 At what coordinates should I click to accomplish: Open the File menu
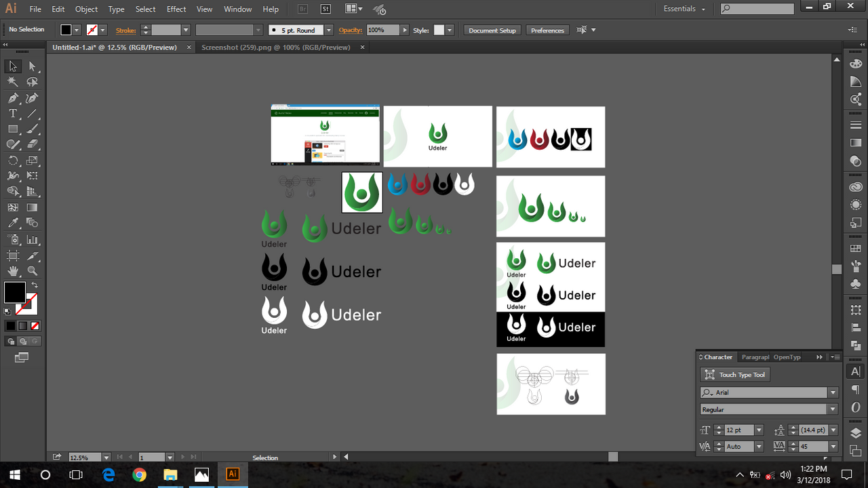[35, 9]
